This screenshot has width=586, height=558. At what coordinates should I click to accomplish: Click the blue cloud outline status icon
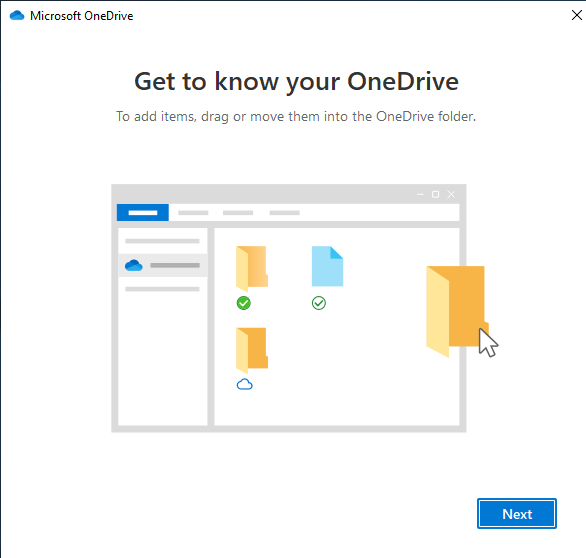[245, 385]
